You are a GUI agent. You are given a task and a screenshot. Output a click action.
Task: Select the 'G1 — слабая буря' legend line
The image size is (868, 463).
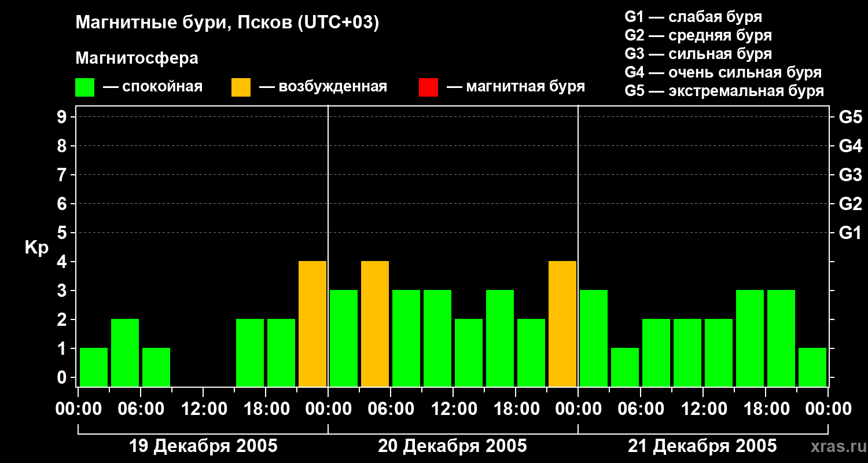tap(693, 17)
